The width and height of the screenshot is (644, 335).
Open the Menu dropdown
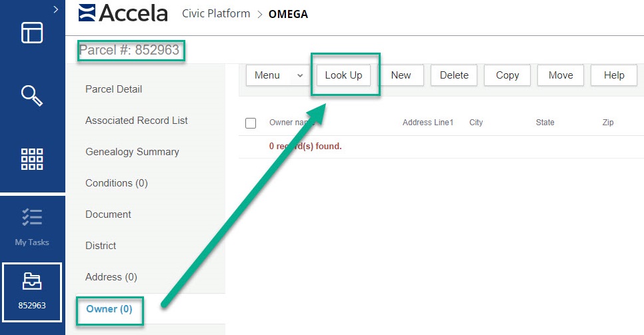pos(279,75)
